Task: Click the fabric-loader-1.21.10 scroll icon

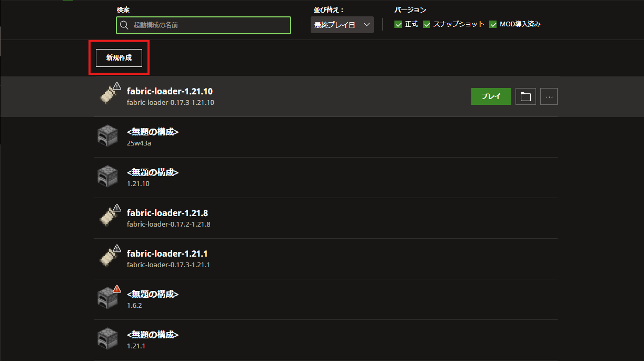Action: [108, 95]
